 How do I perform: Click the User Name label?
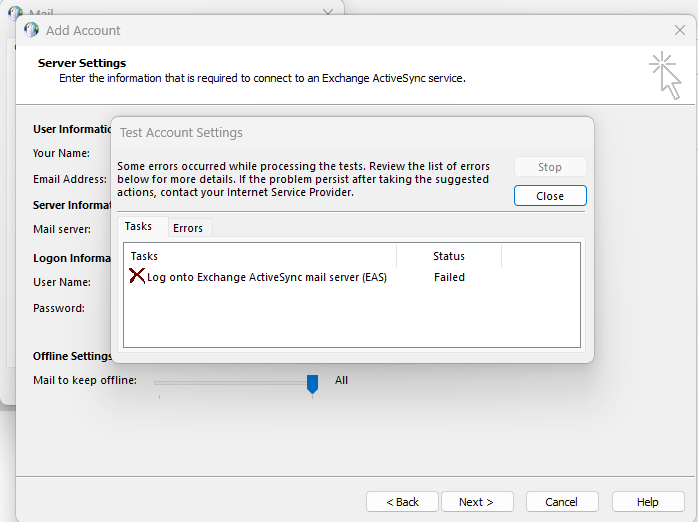click(x=62, y=282)
